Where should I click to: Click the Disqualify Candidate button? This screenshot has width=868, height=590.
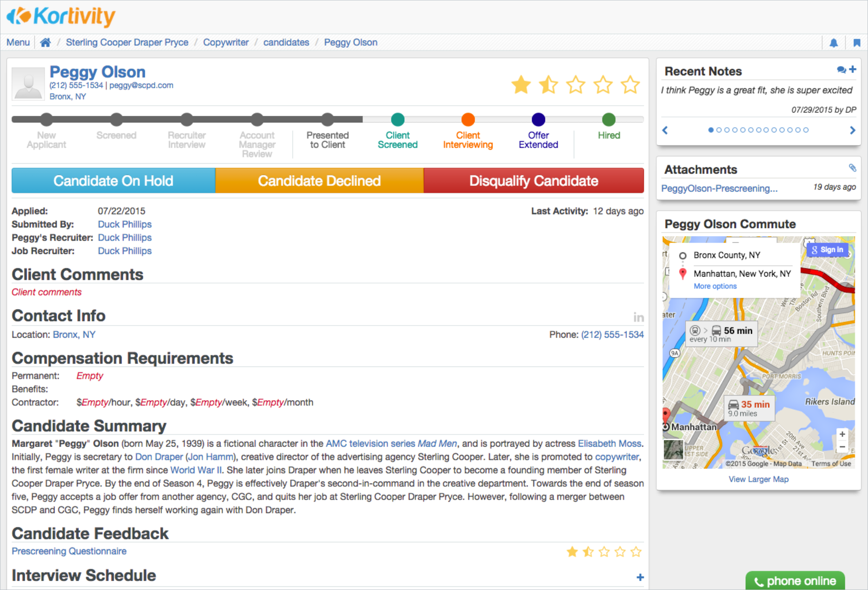point(533,181)
